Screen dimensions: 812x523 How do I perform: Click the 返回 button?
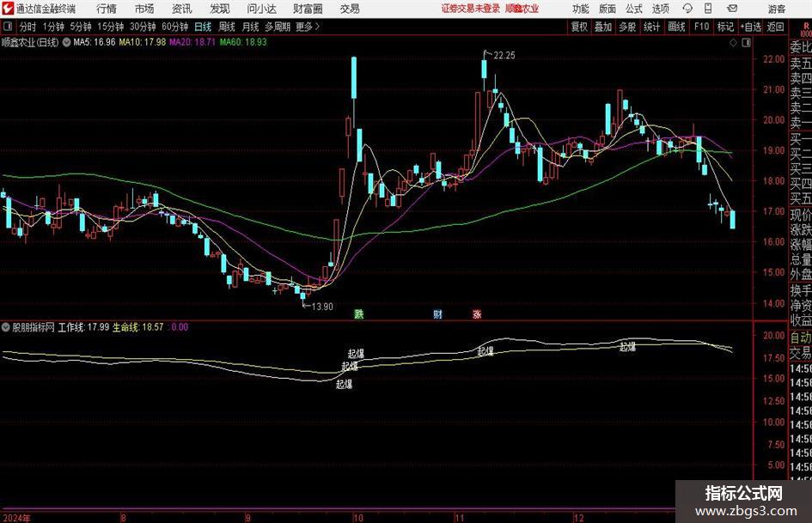775,27
